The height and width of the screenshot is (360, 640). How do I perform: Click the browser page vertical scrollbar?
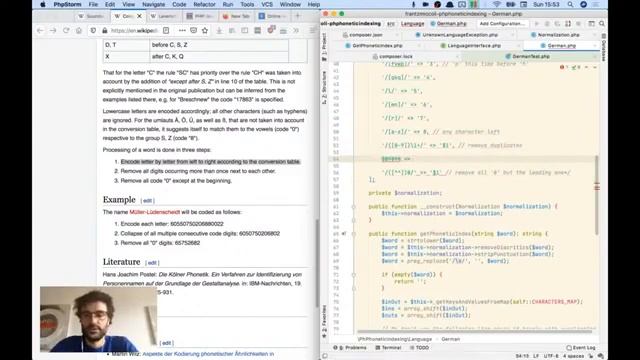(x=317, y=263)
